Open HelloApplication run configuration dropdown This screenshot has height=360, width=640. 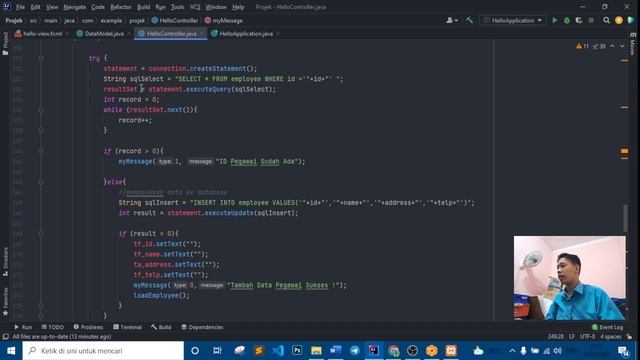(x=513, y=20)
